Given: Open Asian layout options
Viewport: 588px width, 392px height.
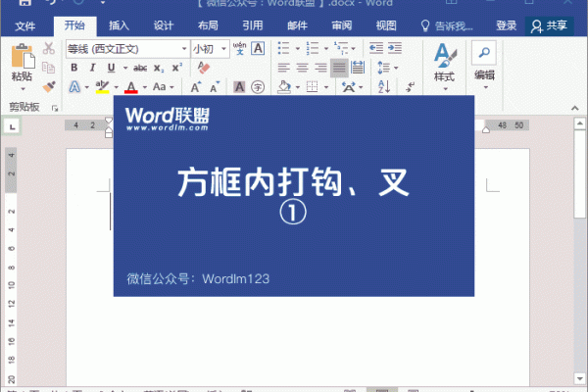Looking at the screenshot, I should click(x=352, y=87).
